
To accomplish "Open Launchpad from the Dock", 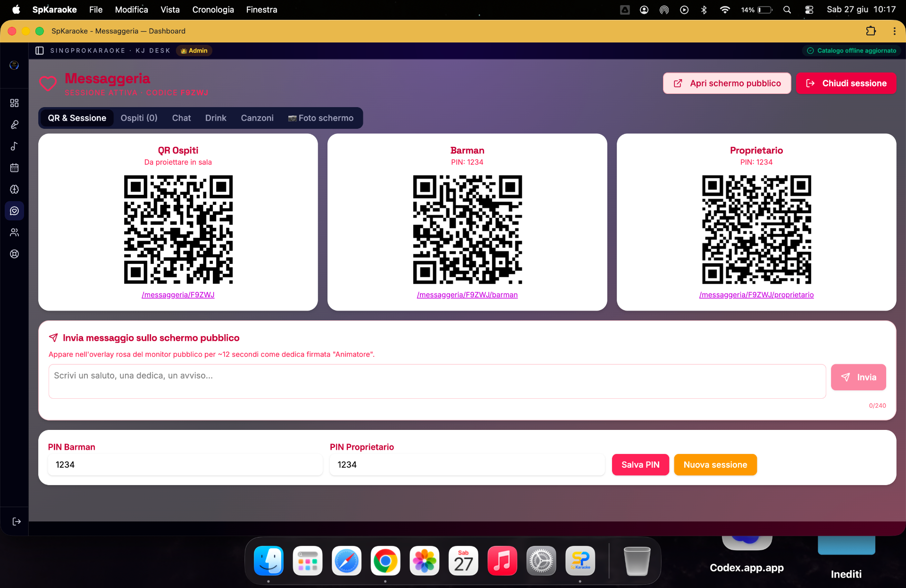I will point(308,561).
